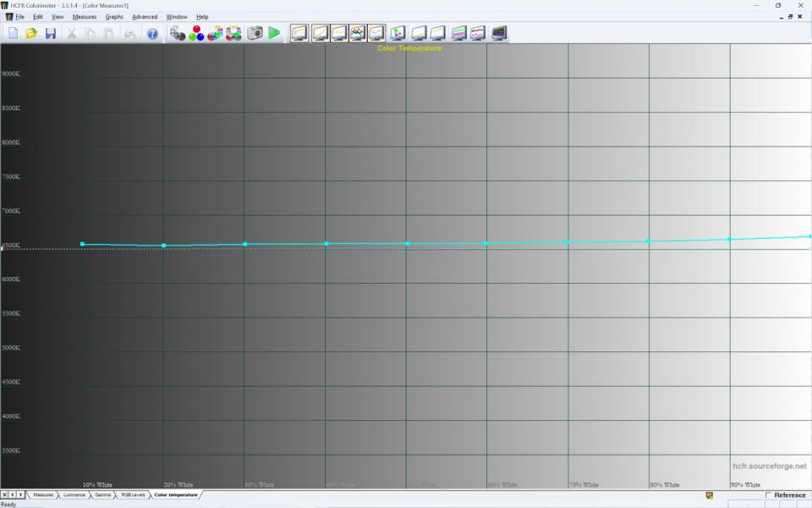812x508 pixels.
Task: Click the 80% White axis label
Action: pos(665,484)
